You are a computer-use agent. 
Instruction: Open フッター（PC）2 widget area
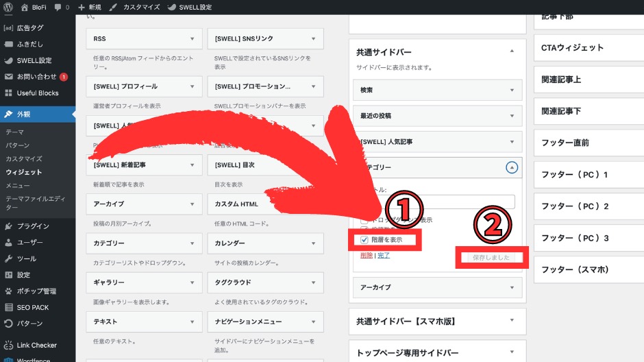(x=589, y=206)
